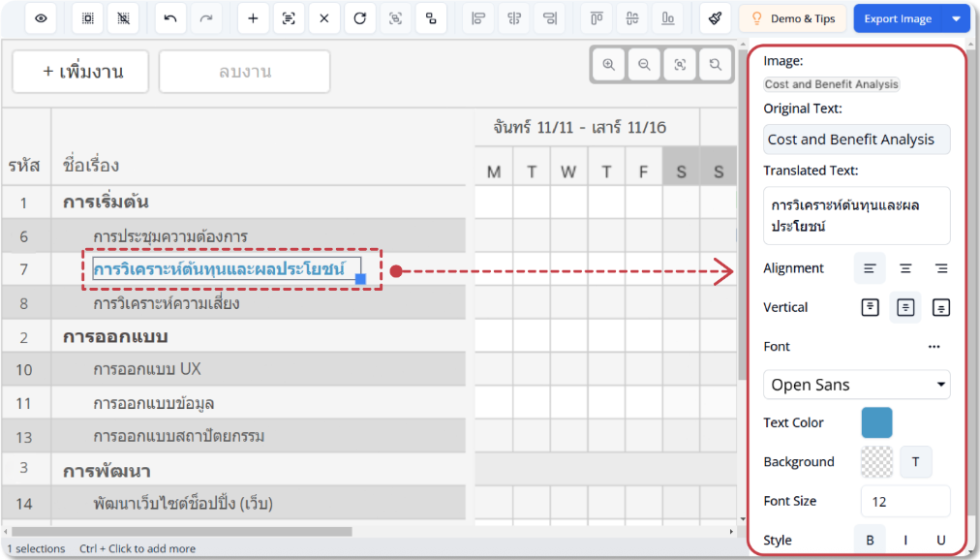Click the X delete icon in toolbar
This screenshot has height=560, width=980.
pos(323,18)
